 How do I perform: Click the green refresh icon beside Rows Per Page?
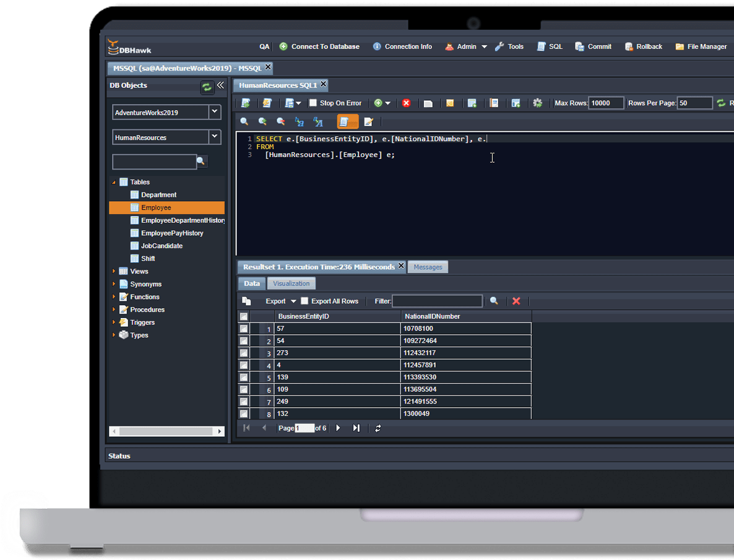pos(721,103)
